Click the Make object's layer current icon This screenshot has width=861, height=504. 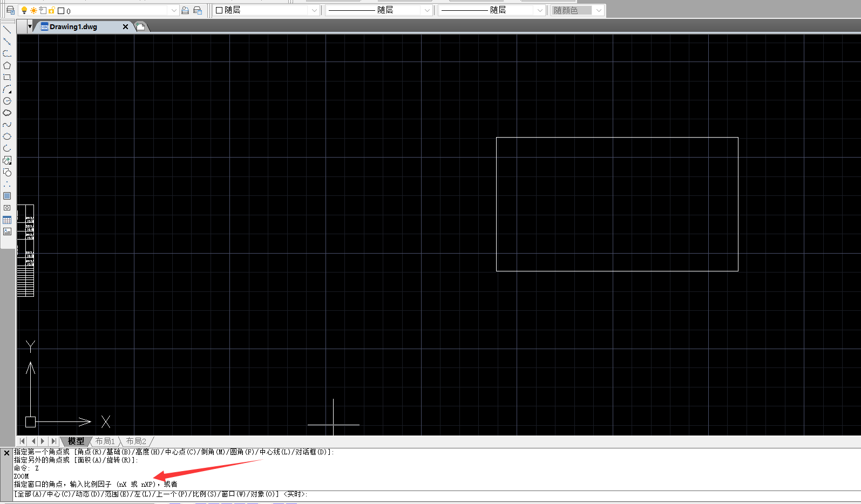pos(185,10)
